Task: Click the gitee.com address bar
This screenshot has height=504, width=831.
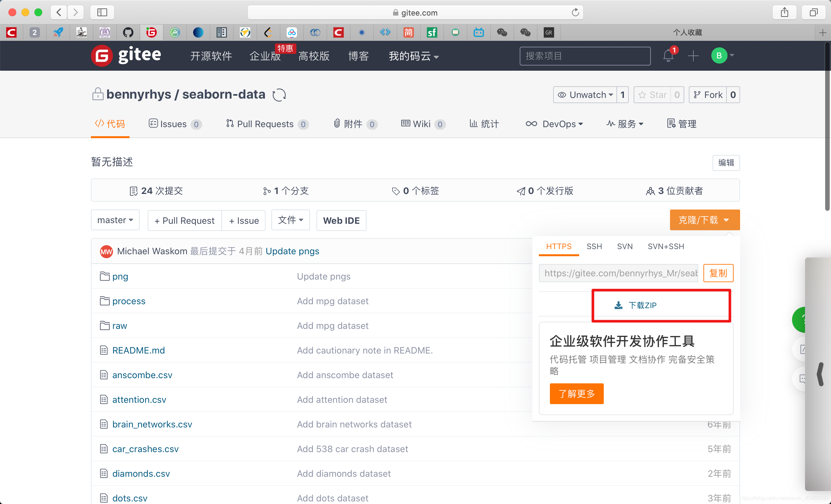Action: pos(415,12)
